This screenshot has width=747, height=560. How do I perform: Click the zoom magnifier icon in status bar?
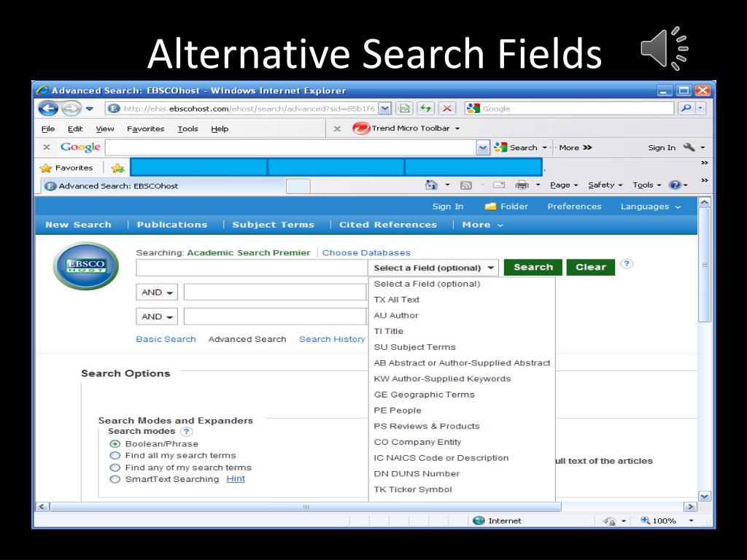pyautogui.click(x=646, y=521)
